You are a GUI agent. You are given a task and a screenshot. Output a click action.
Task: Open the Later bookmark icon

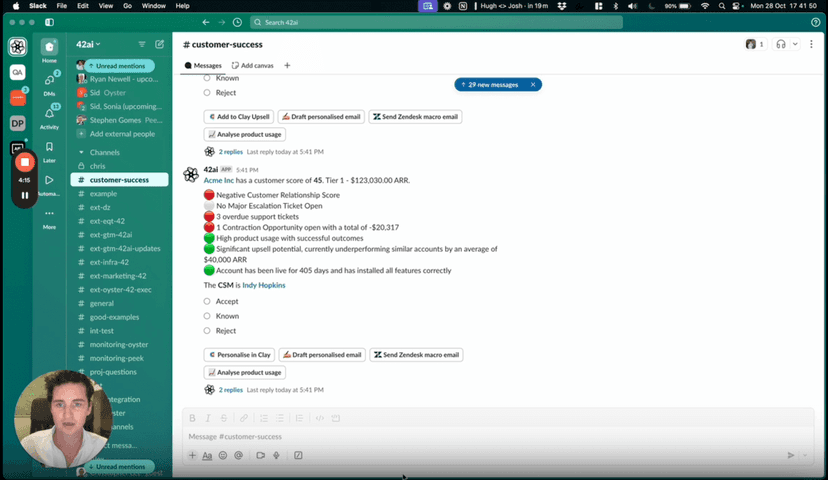pyautogui.click(x=49, y=148)
